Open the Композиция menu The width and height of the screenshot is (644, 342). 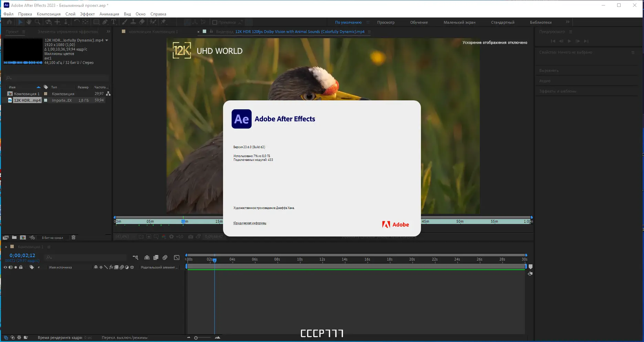(x=49, y=14)
